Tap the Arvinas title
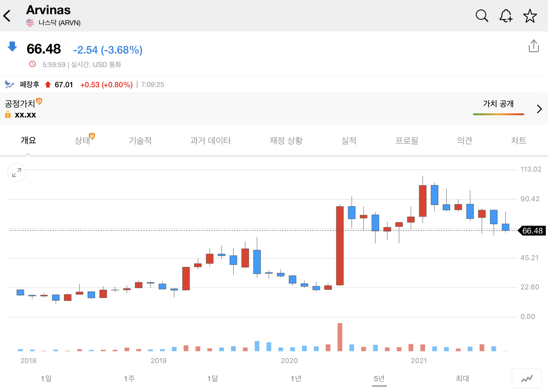 tap(48, 10)
